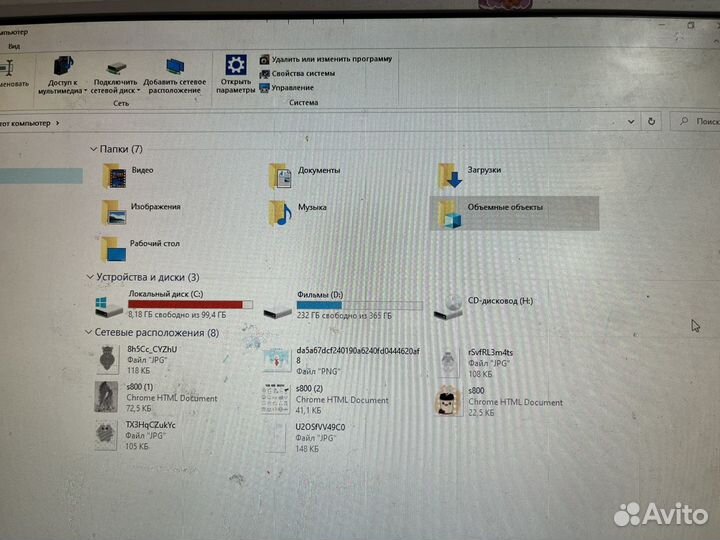The width and height of the screenshot is (720, 540).
Task: Click Удалить или изменить программу
Action: [x=325, y=59]
